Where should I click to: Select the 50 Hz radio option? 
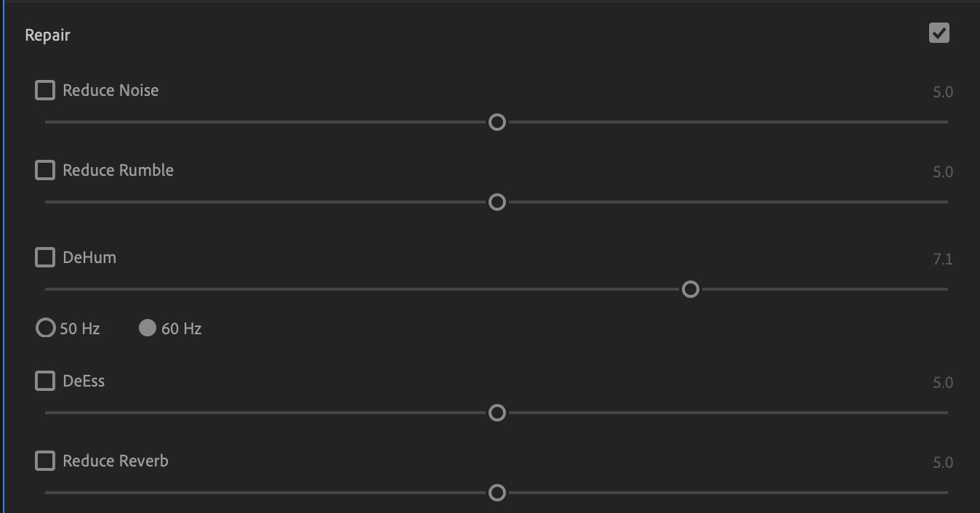[46, 328]
